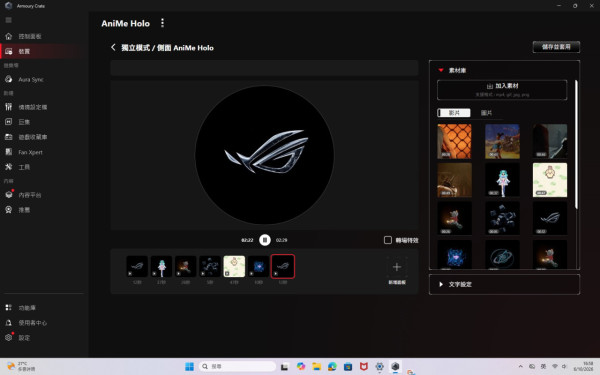Click the plus icon to add a panel
Viewport: 600px width, 375px height.
(x=397, y=267)
